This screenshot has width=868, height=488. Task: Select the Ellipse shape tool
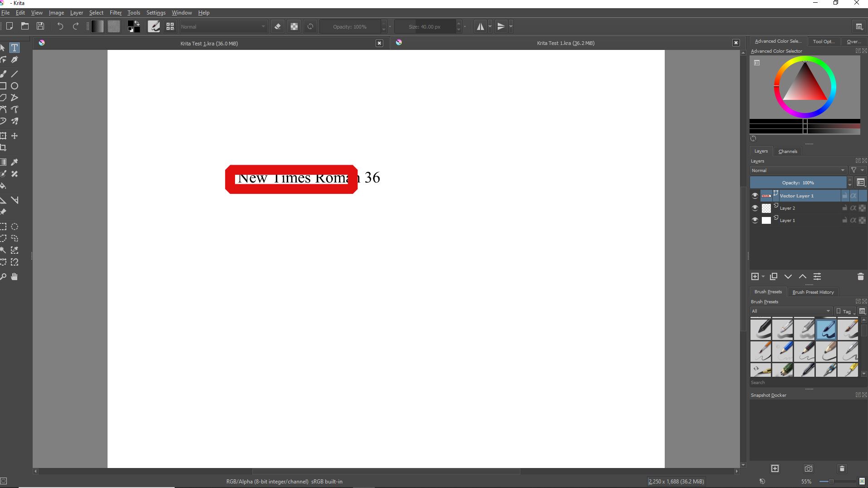pos(15,86)
